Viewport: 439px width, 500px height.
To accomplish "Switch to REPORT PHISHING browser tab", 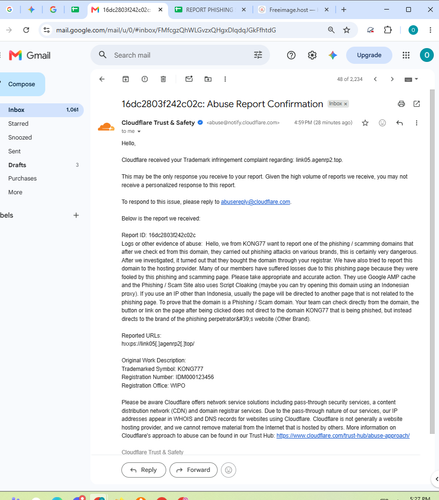I will coord(209,10).
